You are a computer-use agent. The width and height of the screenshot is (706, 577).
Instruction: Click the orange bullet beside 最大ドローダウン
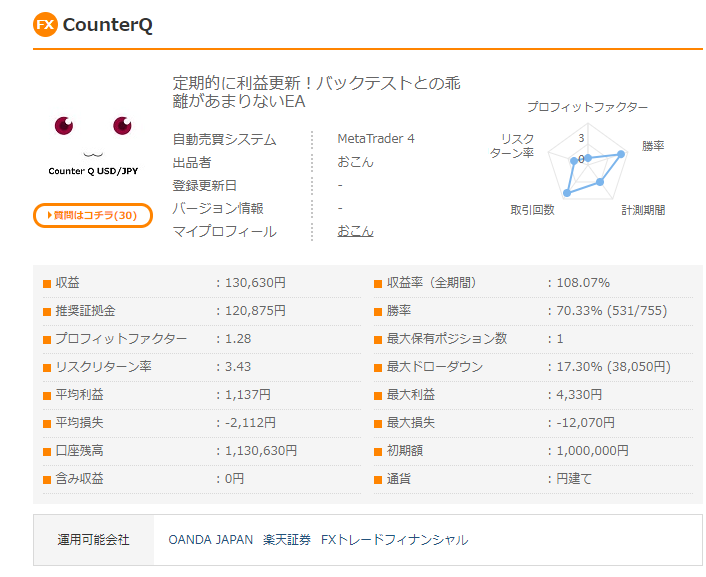point(378,367)
